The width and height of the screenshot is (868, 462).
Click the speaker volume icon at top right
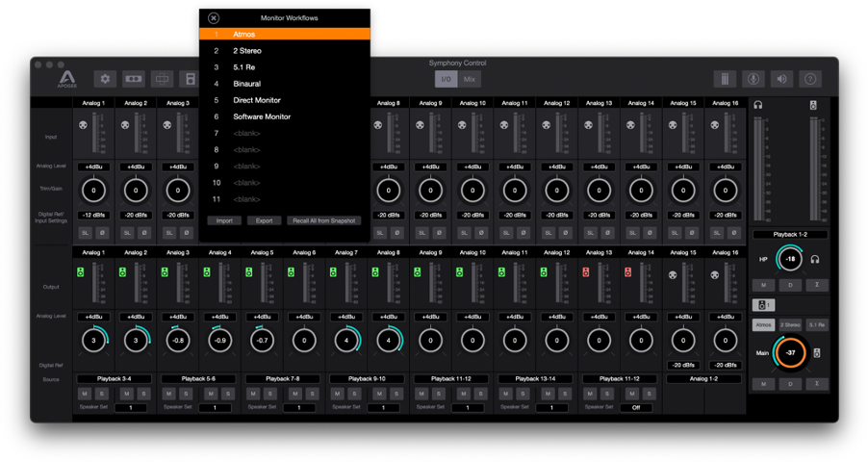[781, 79]
